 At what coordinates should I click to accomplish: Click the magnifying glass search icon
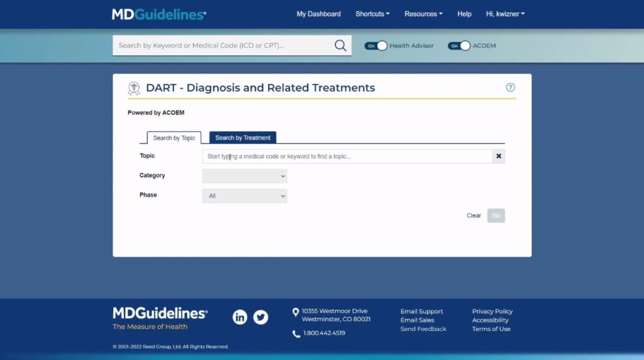(x=340, y=45)
